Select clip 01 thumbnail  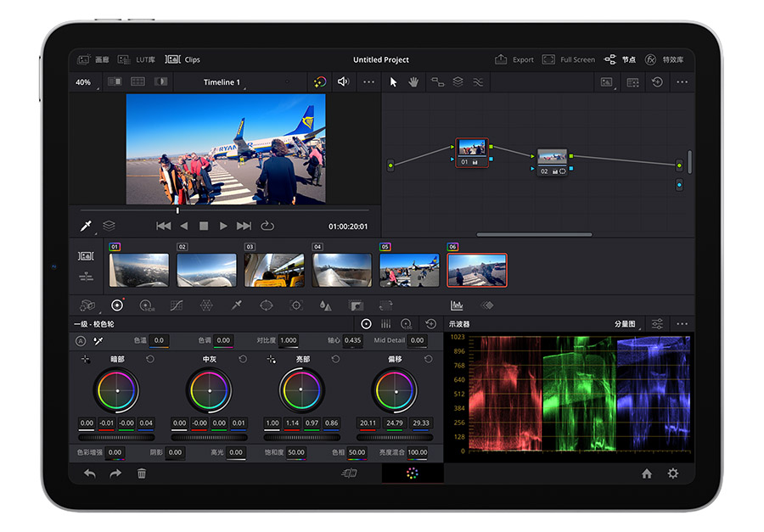pos(139,270)
